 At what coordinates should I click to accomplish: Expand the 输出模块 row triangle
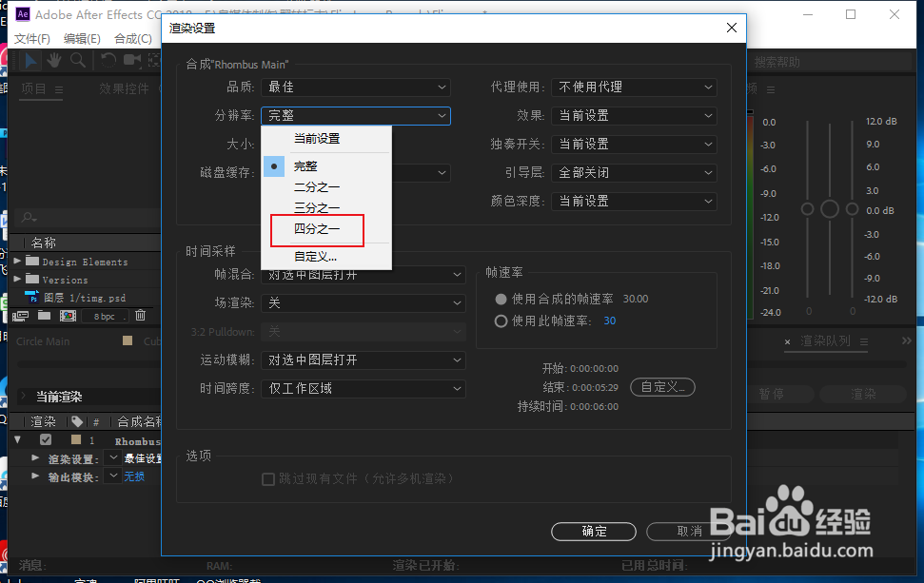[35, 476]
